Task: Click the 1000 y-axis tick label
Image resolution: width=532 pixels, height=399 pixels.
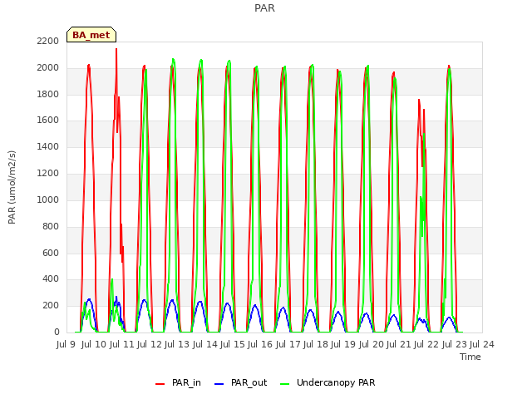Action: click(x=48, y=199)
